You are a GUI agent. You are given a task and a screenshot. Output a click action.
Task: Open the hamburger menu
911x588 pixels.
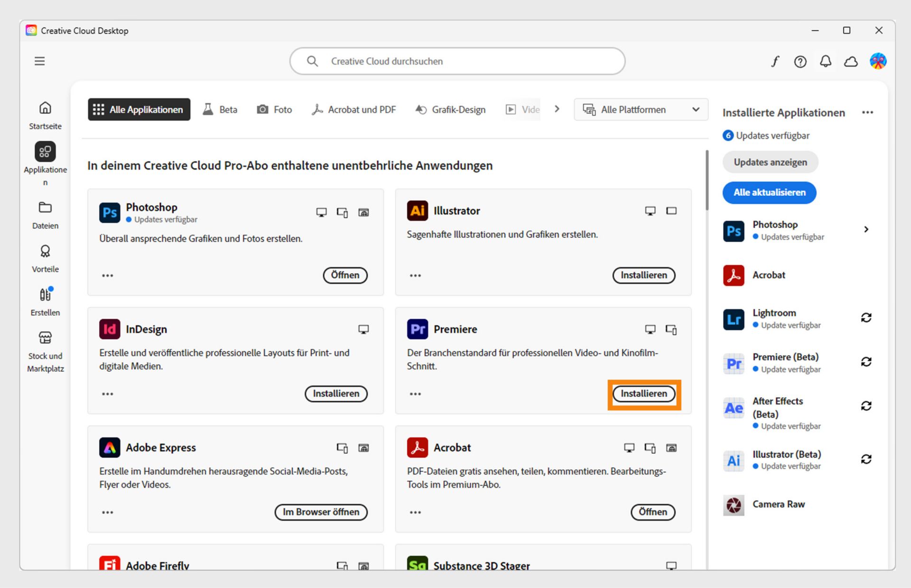(x=40, y=61)
